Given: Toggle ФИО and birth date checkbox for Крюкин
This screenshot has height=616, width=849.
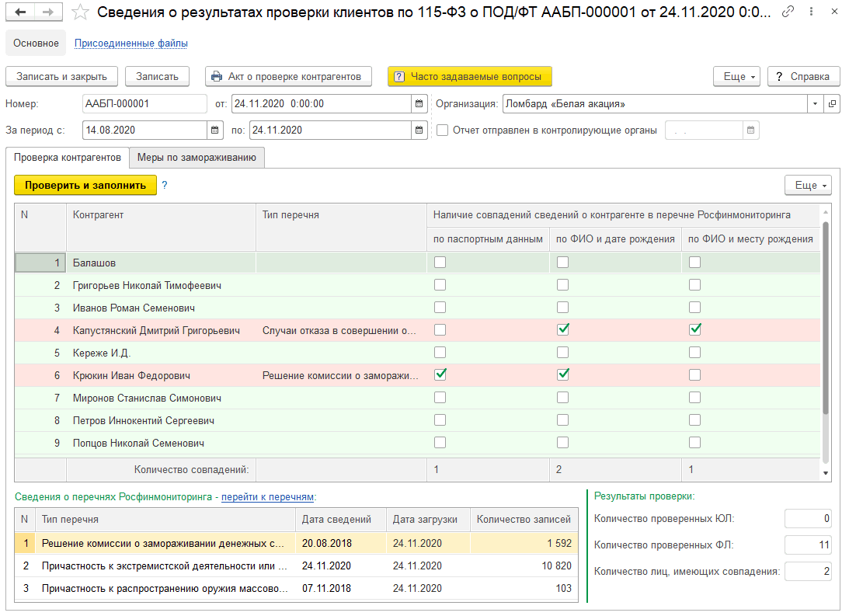Looking at the screenshot, I should (x=563, y=374).
